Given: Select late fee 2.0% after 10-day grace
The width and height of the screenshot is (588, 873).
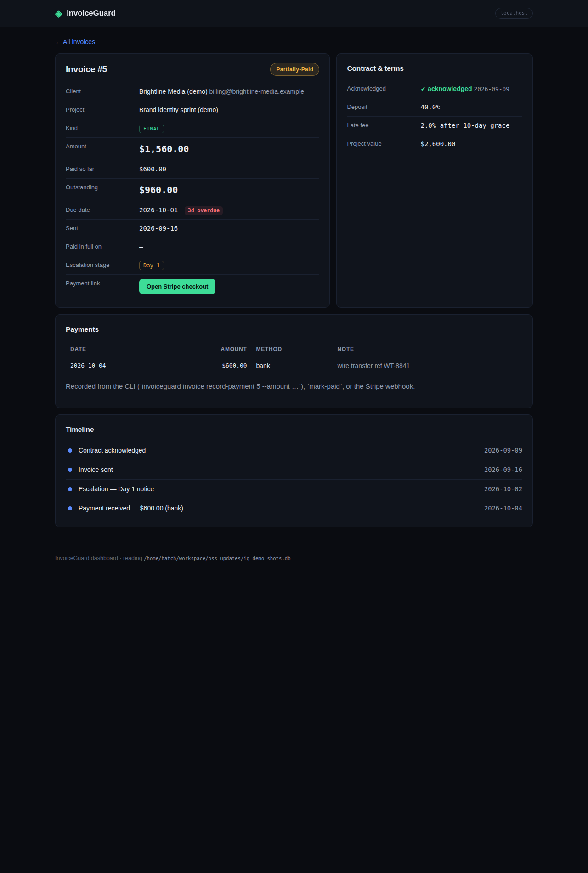Looking at the screenshot, I should tap(465, 125).
